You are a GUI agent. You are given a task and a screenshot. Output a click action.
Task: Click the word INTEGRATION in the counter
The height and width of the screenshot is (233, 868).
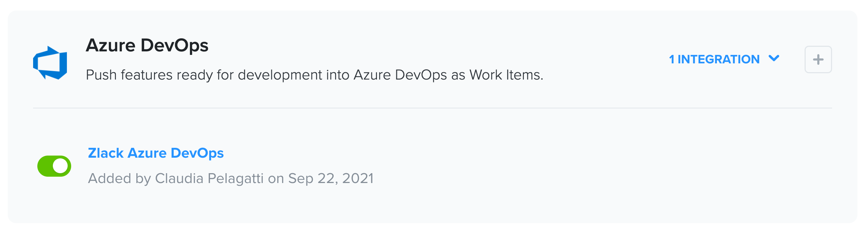(x=719, y=59)
